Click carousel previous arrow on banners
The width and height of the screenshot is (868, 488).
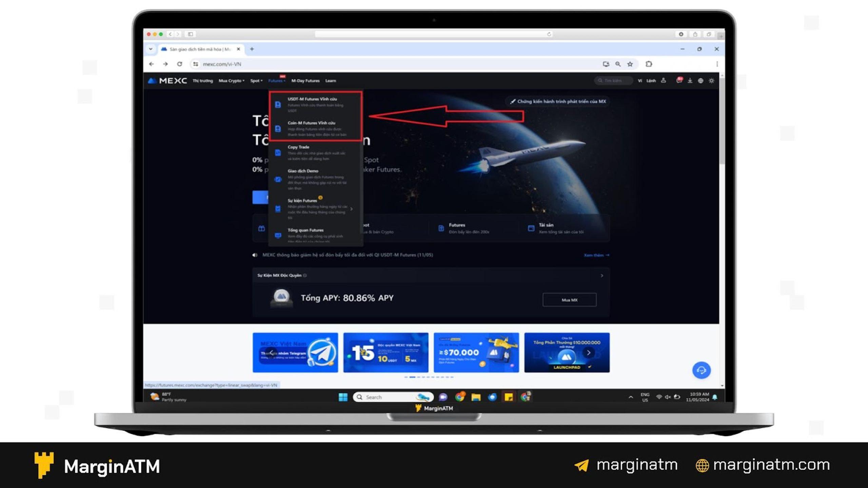click(x=271, y=353)
